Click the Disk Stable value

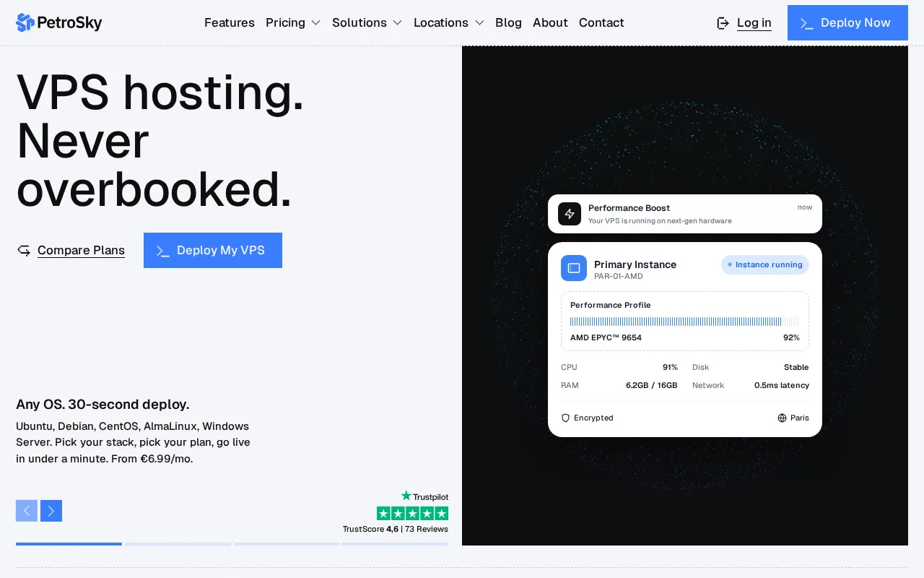[796, 367]
